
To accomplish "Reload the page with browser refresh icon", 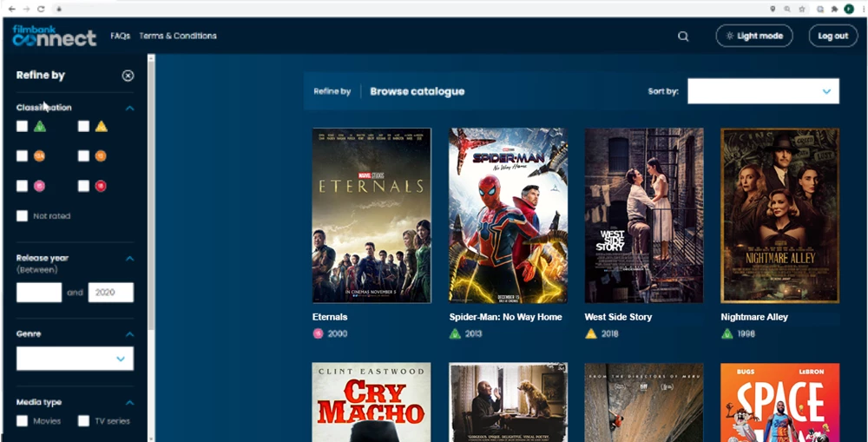I will pos(41,9).
